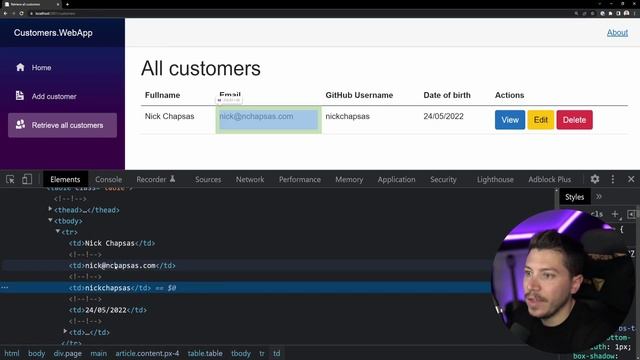Select the tr breadcrumb

pyautogui.click(x=262, y=353)
